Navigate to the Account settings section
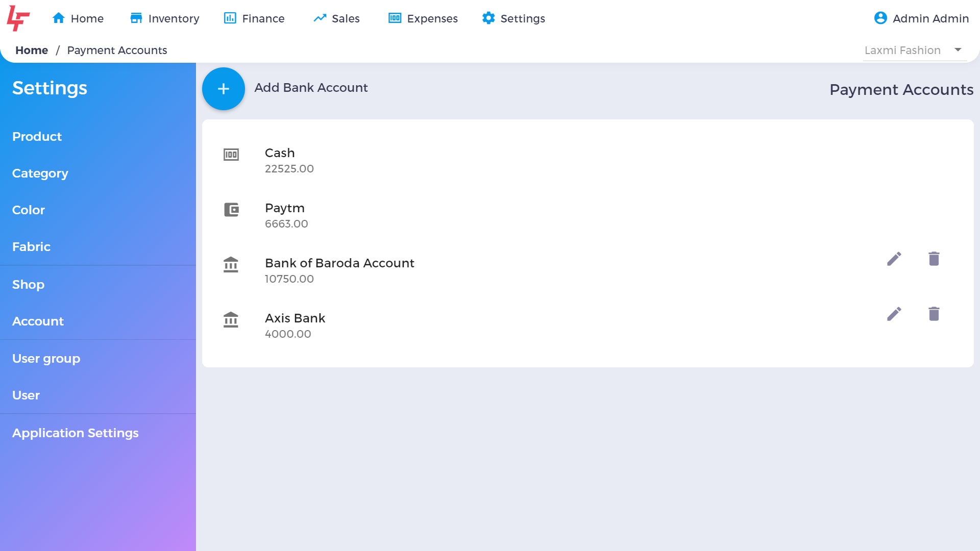Image resolution: width=980 pixels, height=551 pixels. [x=38, y=321]
